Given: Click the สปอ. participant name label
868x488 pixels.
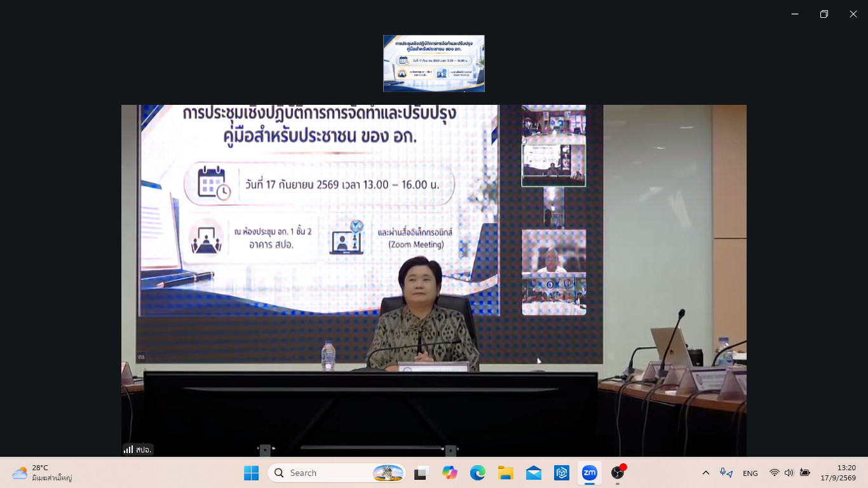Looking at the screenshot, I should tap(143, 449).
